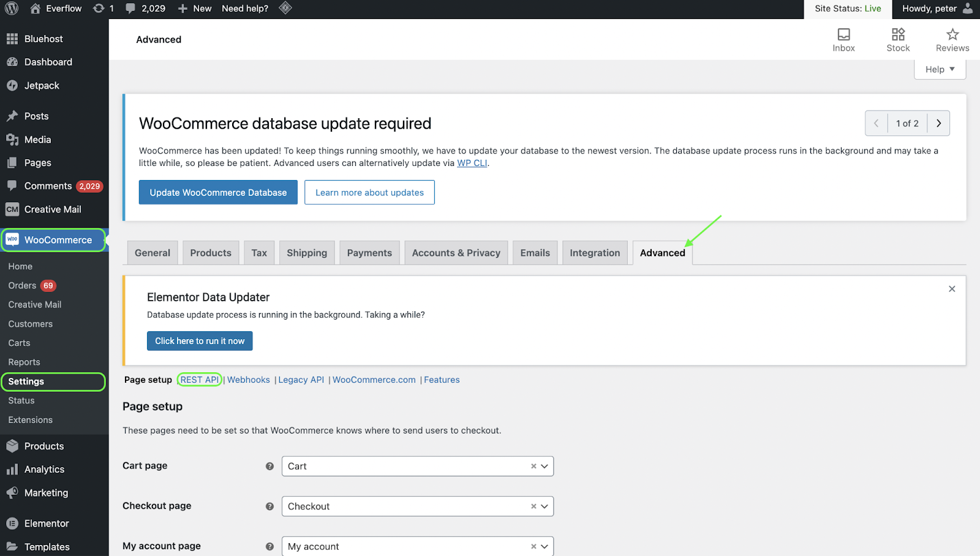Switch to the Payments tab

[369, 253]
